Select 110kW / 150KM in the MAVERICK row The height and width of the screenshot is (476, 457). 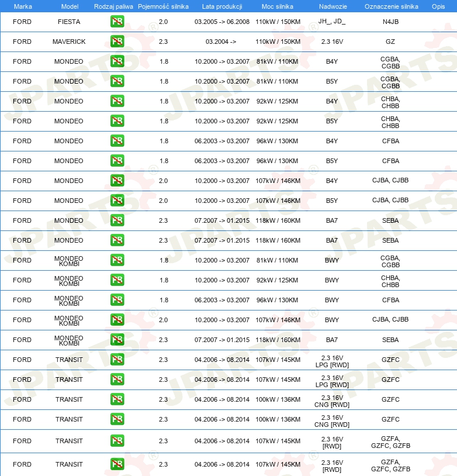tap(278, 42)
